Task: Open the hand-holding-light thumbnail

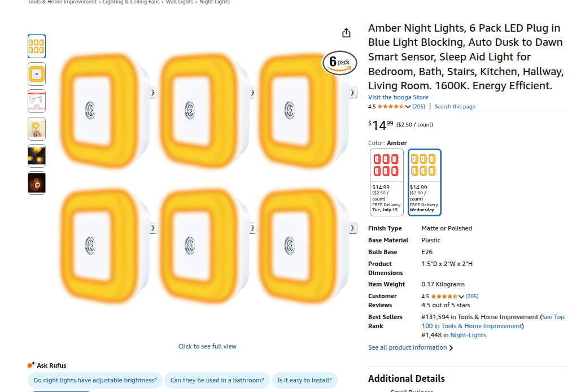Action: 37,128
